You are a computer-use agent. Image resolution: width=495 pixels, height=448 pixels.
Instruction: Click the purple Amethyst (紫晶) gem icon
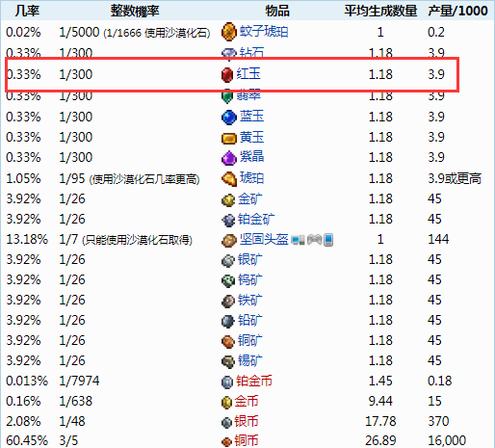coord(229,158)
